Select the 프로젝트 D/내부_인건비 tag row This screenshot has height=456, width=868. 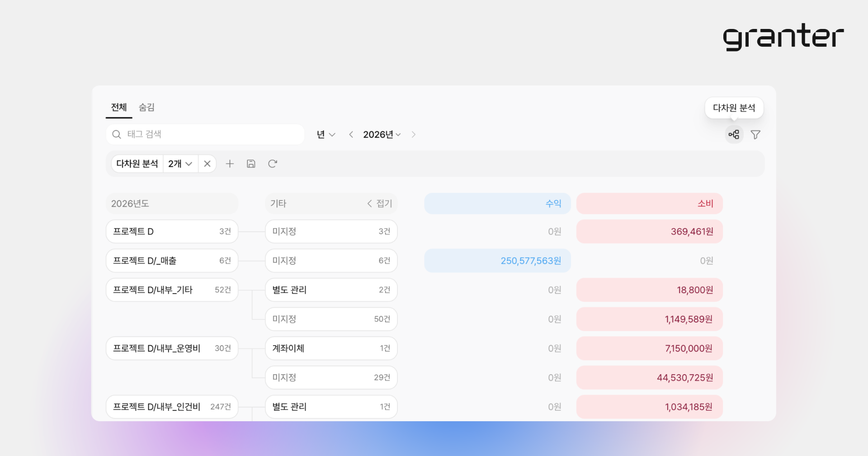(x=172, y=407)
